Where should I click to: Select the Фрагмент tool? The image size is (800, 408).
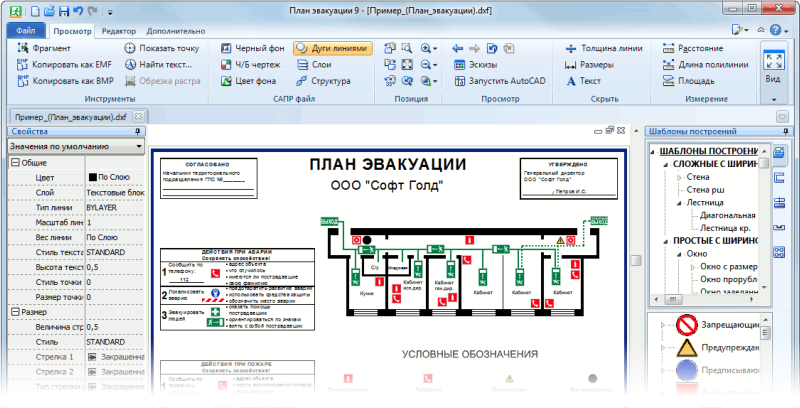pos(44,48)
